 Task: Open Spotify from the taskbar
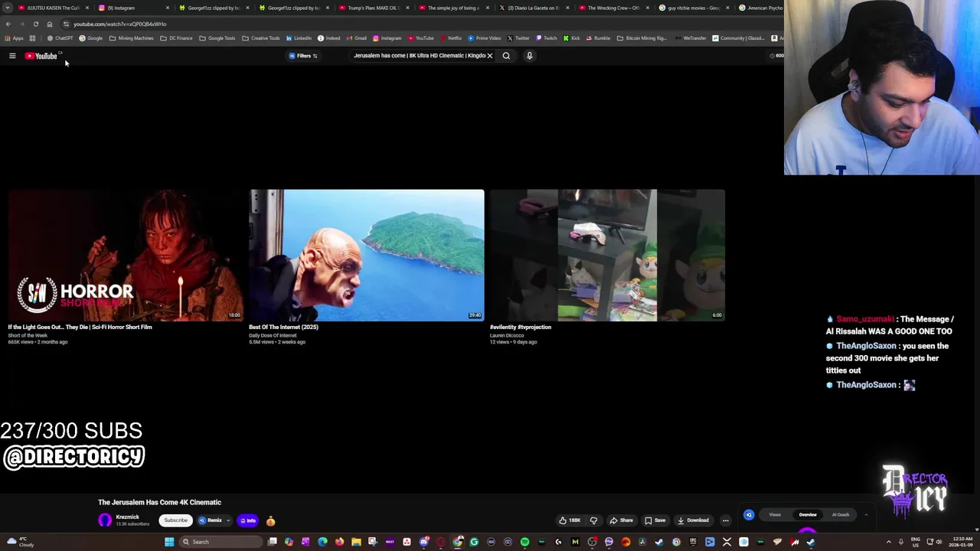[x=524, y=542]
